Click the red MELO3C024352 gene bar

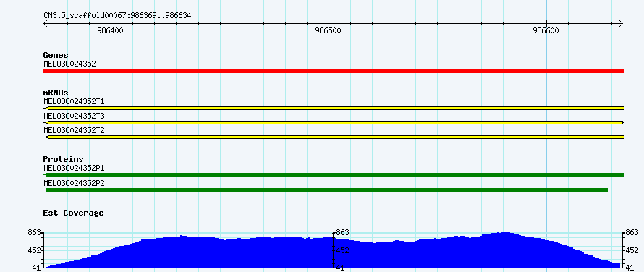tap(333, 71)
